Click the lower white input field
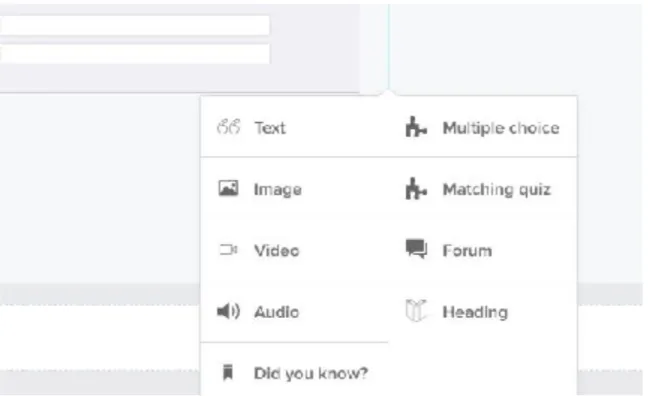Image resolution: width=648 pixels, height=396 pixels. click(x=135, y=54)
